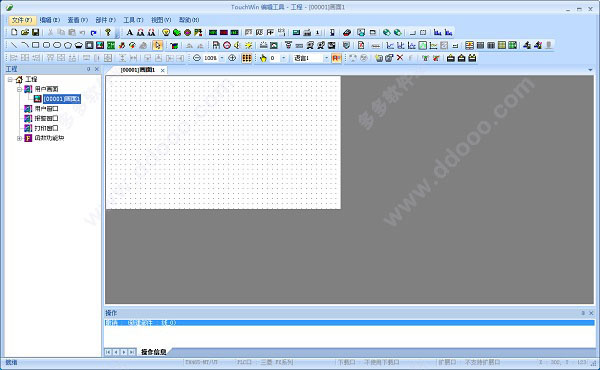600x370 pixels.
Task: Click the zoom out minus magnifier icon
Action: click(197, 58)
